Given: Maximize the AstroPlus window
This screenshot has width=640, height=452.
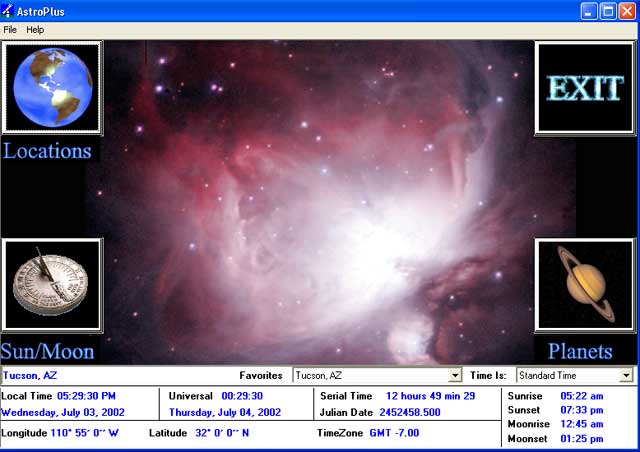Looking at the screenshot, I should coord(608,11).
